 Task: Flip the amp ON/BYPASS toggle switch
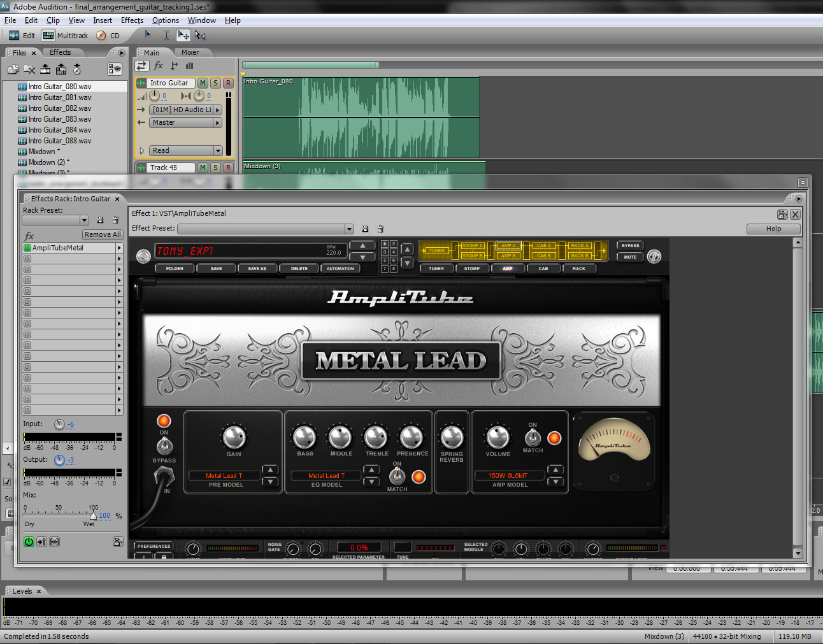pyautogui.click(x=164, y=445)
